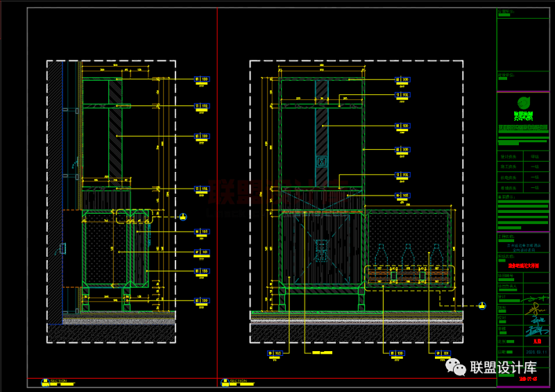Click the yellow elevation marker at far right

coord(481,305)
